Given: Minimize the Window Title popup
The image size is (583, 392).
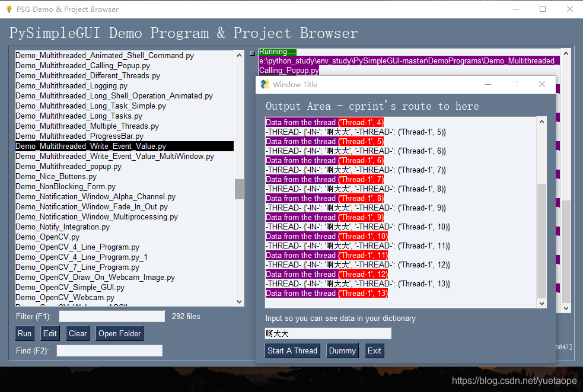Looking at the screenshot, I should click(x=488, y=84).
